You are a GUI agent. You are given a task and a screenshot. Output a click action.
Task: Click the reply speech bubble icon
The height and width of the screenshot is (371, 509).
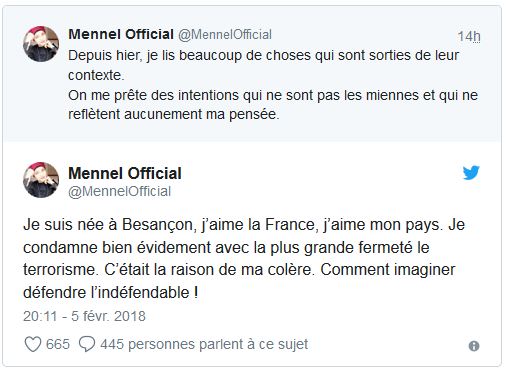pyautogui.click(x=87, y=344)
